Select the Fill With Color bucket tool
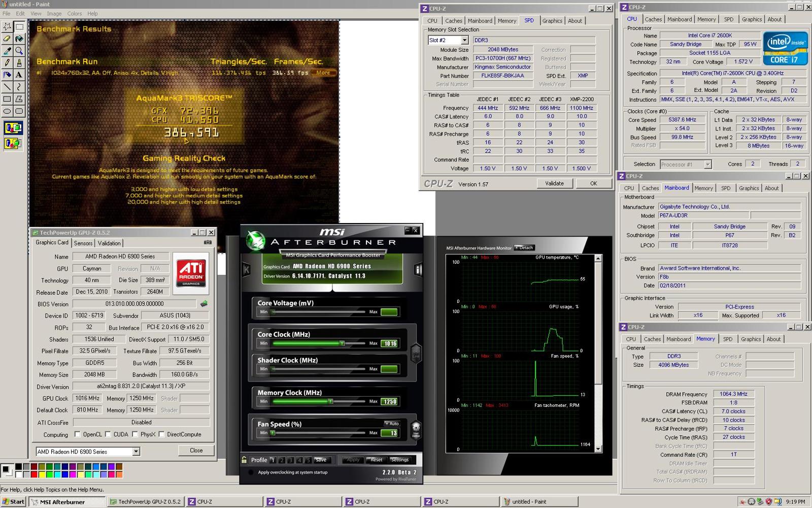 pos(19,39)
